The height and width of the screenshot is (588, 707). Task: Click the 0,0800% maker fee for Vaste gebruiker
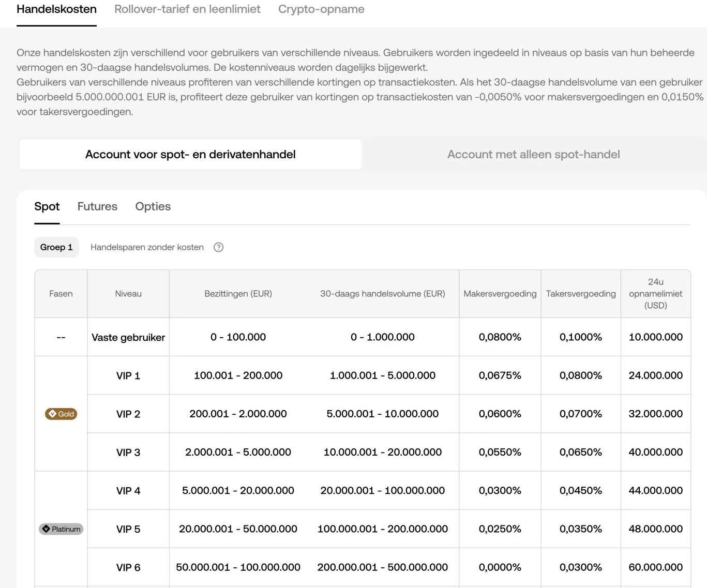(x=500, y=337)
